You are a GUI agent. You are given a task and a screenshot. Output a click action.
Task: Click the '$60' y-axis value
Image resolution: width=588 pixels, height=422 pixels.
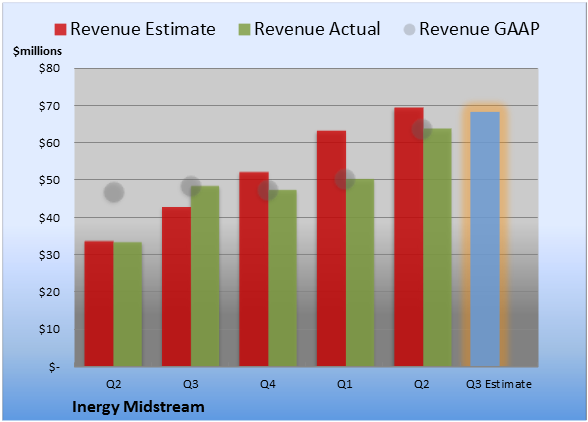tap(49, 143)
